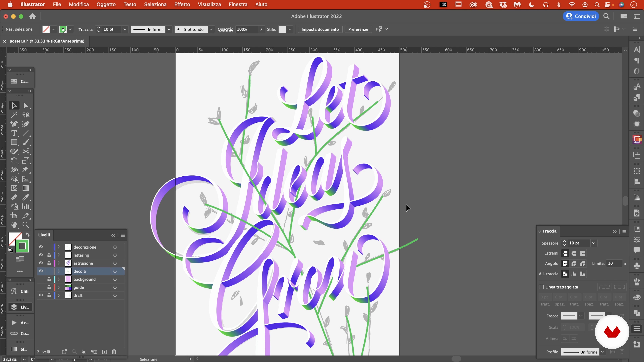Viewport: 644px width, 362px height.
Task: Open the Oggetto menu
Action: [106, 5]
